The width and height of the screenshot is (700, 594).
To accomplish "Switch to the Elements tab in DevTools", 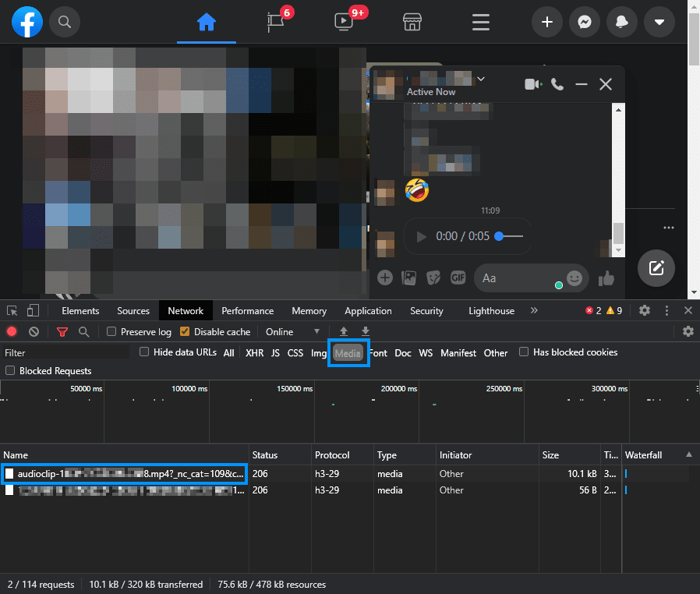I will coord(80,310).
